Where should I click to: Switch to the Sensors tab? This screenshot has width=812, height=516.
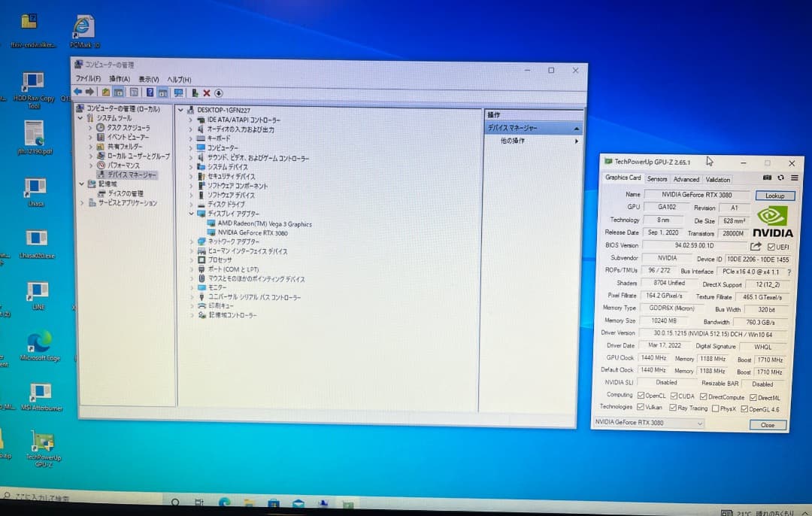[656, 179]
